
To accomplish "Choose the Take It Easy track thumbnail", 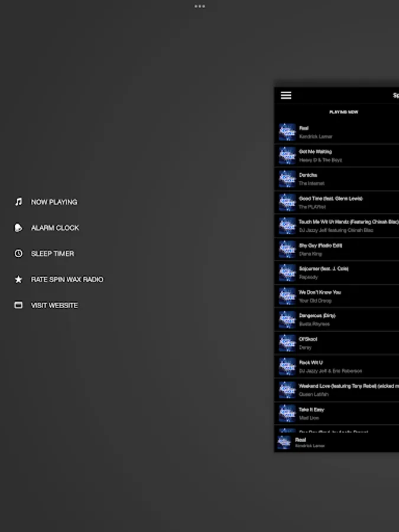I will coord(287,413).
